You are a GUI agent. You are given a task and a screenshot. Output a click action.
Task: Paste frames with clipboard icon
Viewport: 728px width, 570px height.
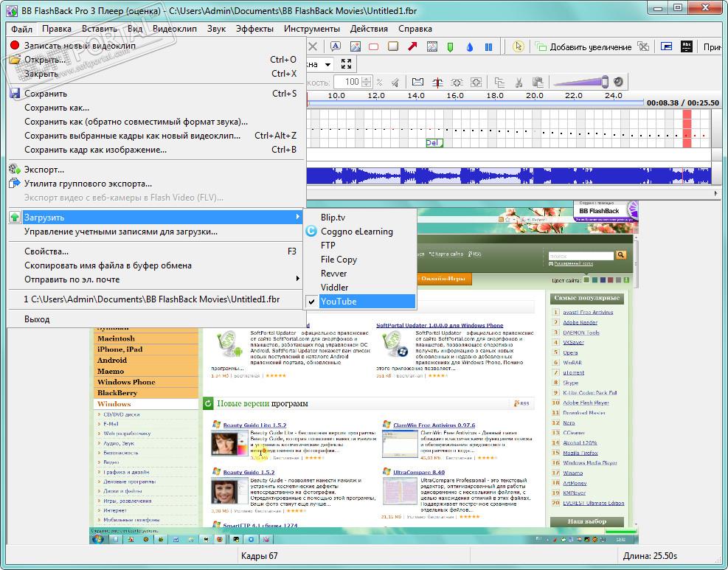pyautogui.click(x=538, y=83)
